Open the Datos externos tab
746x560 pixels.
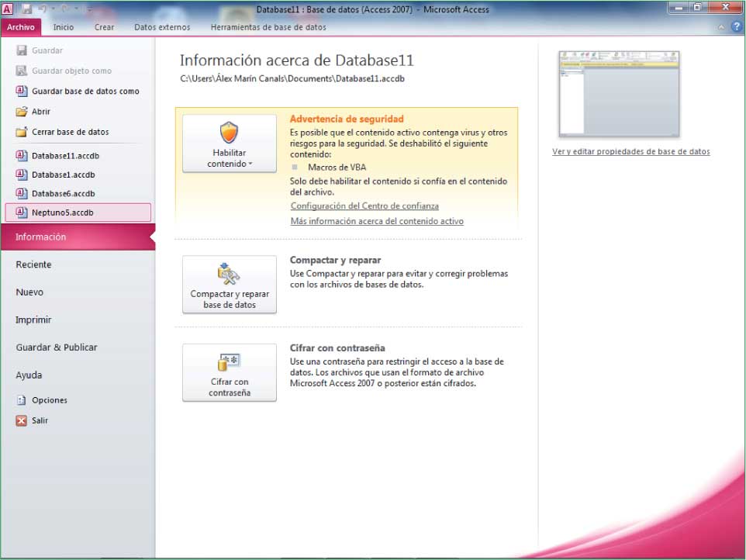[162, 27]
